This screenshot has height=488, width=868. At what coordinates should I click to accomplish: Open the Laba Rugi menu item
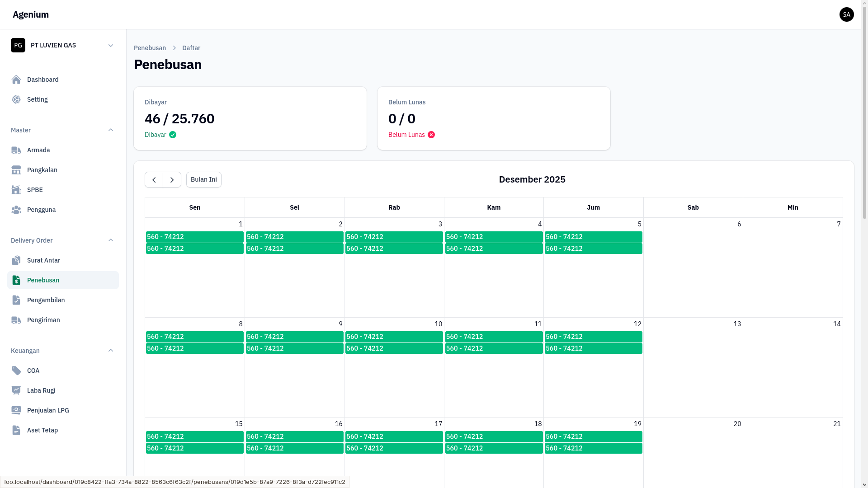[x=63, y=390]
